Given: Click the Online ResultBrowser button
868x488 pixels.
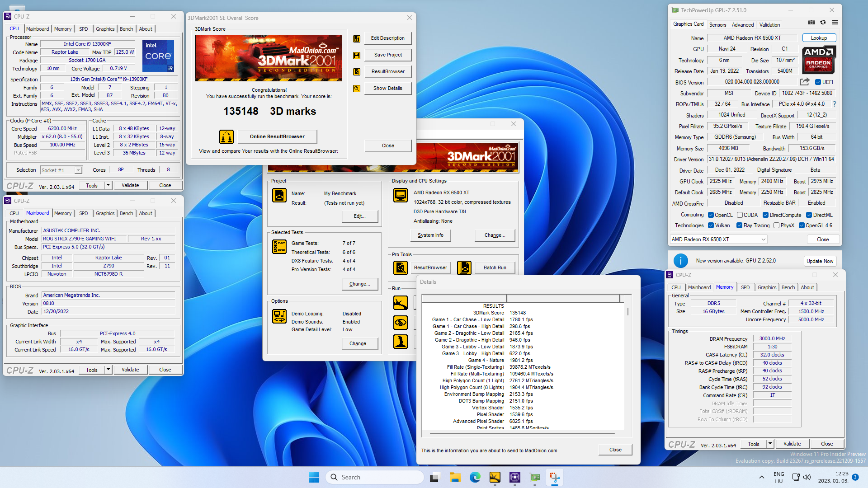Looking at the screenshot, I should pos(277,136).
